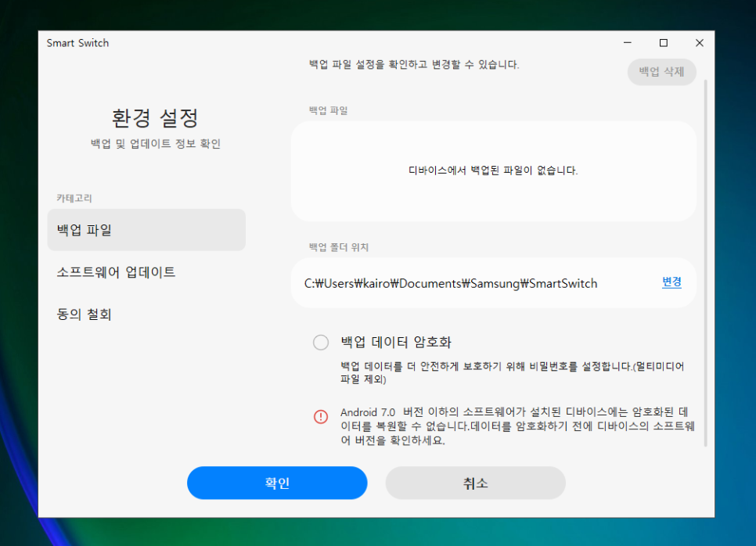Click the 환경 설정 heading
Viewport: 756px width, 546px height.
[155, 118]
